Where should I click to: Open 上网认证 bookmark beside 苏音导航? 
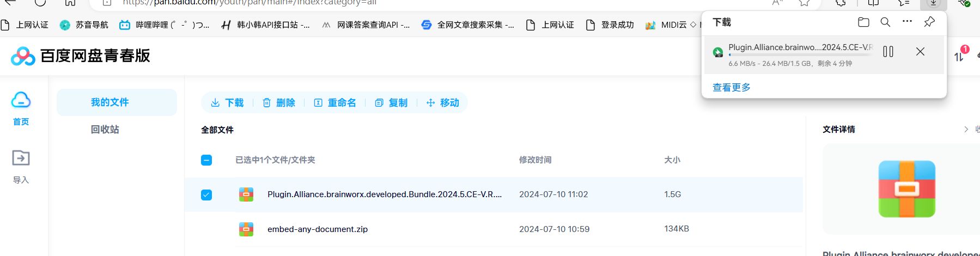point(25,25)
